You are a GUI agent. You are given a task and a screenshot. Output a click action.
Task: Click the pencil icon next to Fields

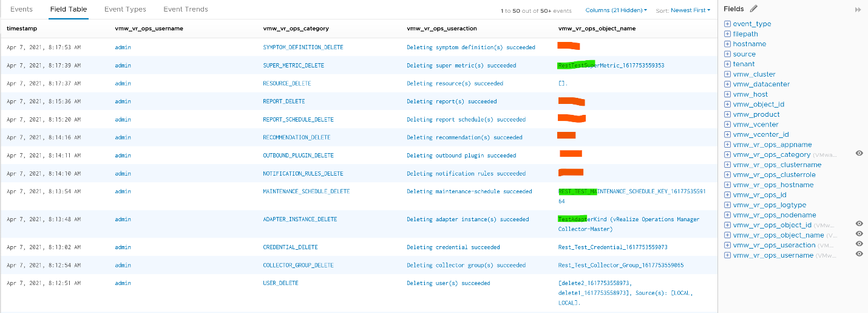click(x=753, y=9)
